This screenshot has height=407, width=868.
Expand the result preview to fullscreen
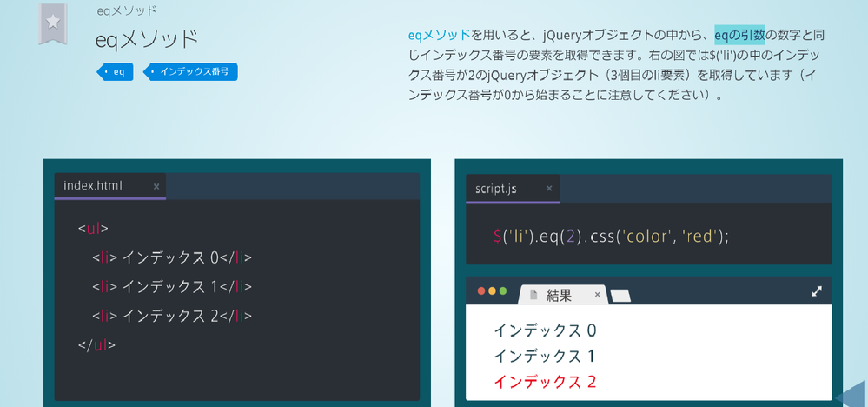pos(817,292)
